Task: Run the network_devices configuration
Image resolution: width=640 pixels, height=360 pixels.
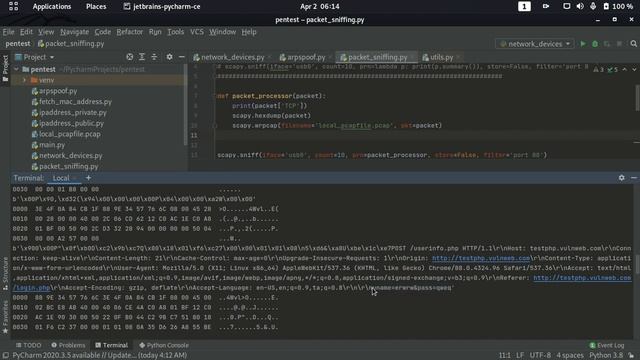Action: [x=583, y=44]
